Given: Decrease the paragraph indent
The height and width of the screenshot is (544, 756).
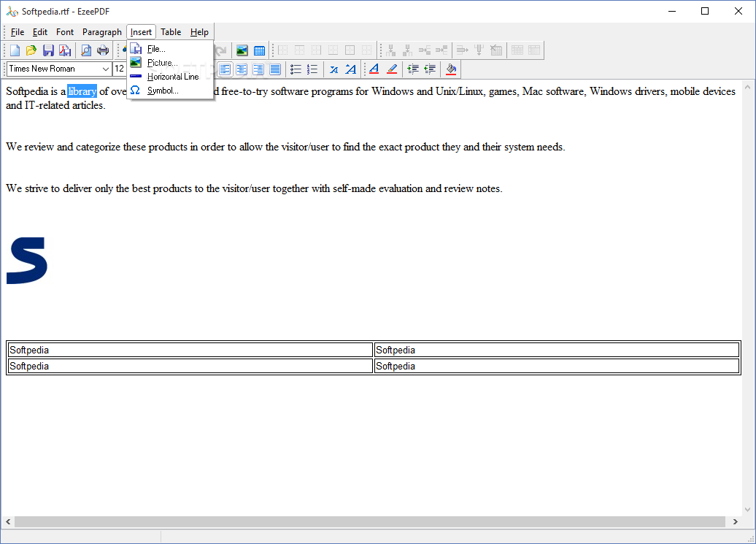Looking at the screenshot, I should 430,69.
